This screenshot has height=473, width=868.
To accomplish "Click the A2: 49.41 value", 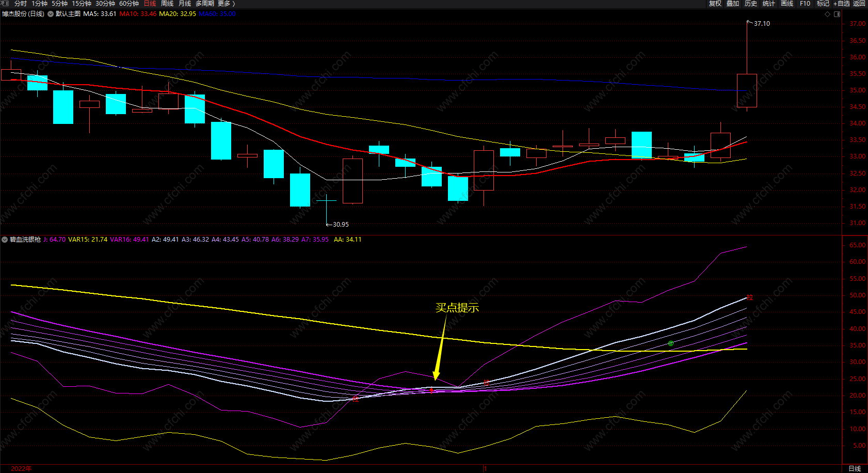I will tap(165, 240).
